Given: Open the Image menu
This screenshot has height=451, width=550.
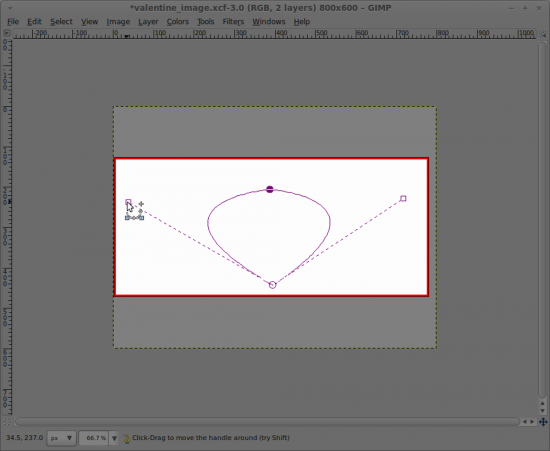Looking at the screenshot, I should (x=118, y=22).
